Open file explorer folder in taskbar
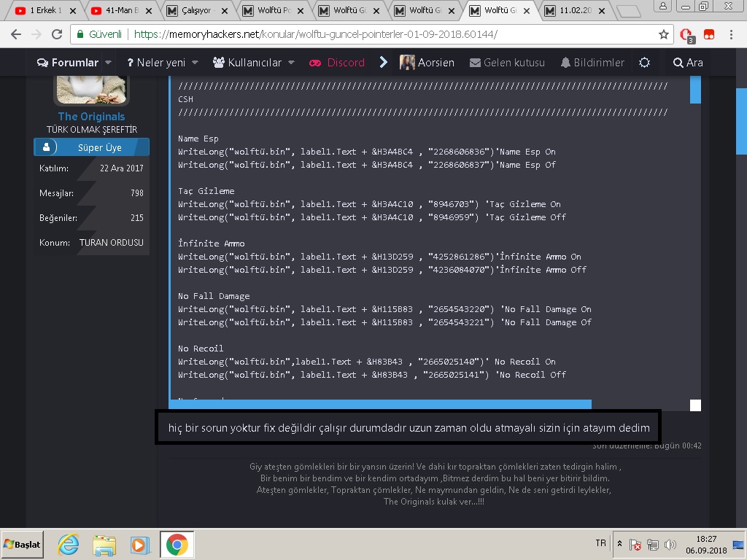The width and height of the screenshot is (747, 560). point(104,545)
